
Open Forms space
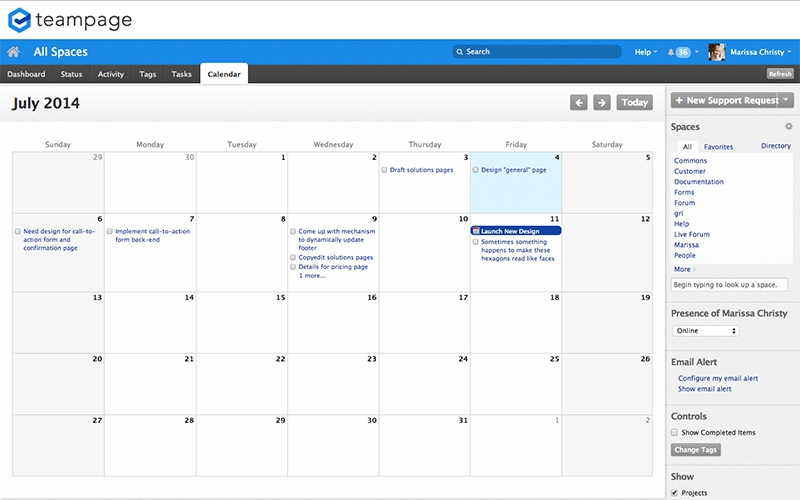click(x=684, y=192)
